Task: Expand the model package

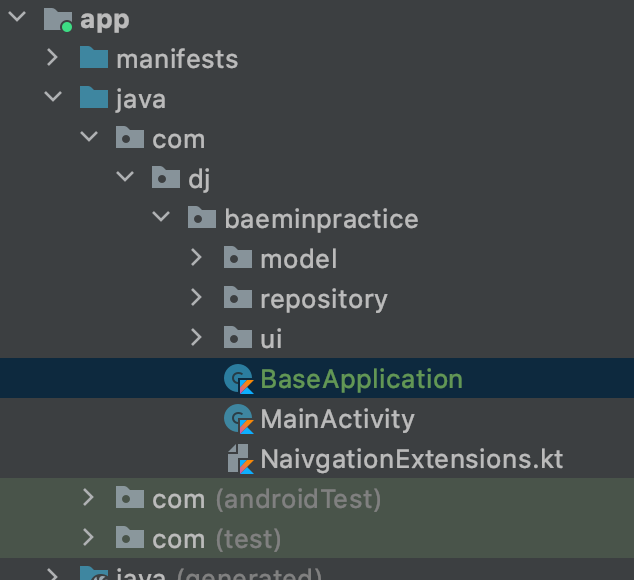Action: pyautogui.click(x=197, y=258)
